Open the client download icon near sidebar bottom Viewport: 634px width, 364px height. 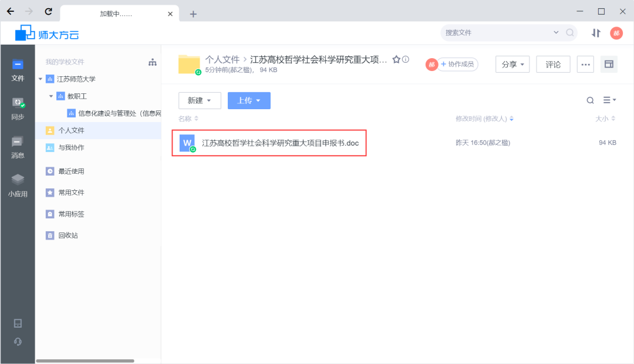pos(18,322)
